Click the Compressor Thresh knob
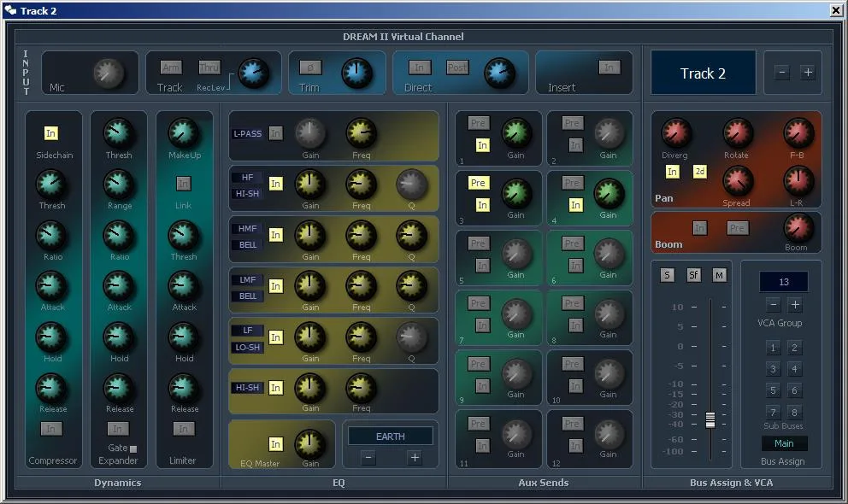This screenshot has width=848, height=504. [50, 185]
